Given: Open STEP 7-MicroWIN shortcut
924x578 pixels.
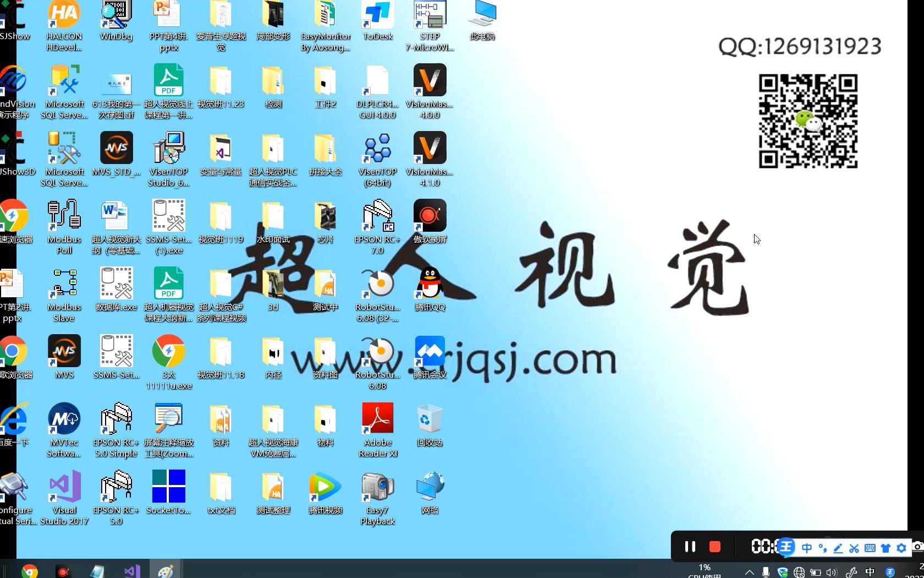Looking at the screenshot, I should pyautogui.click(x=430, y=26).
